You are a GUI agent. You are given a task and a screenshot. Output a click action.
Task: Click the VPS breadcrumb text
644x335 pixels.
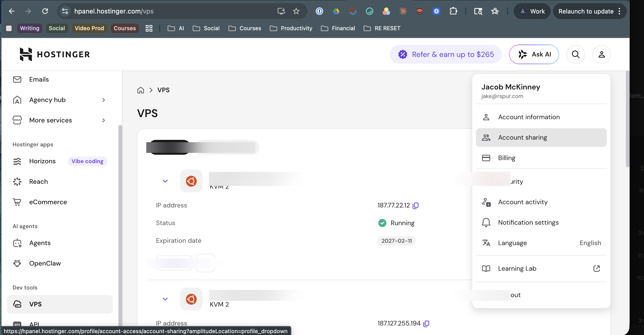pyautogui.click(x=163, y=90)
